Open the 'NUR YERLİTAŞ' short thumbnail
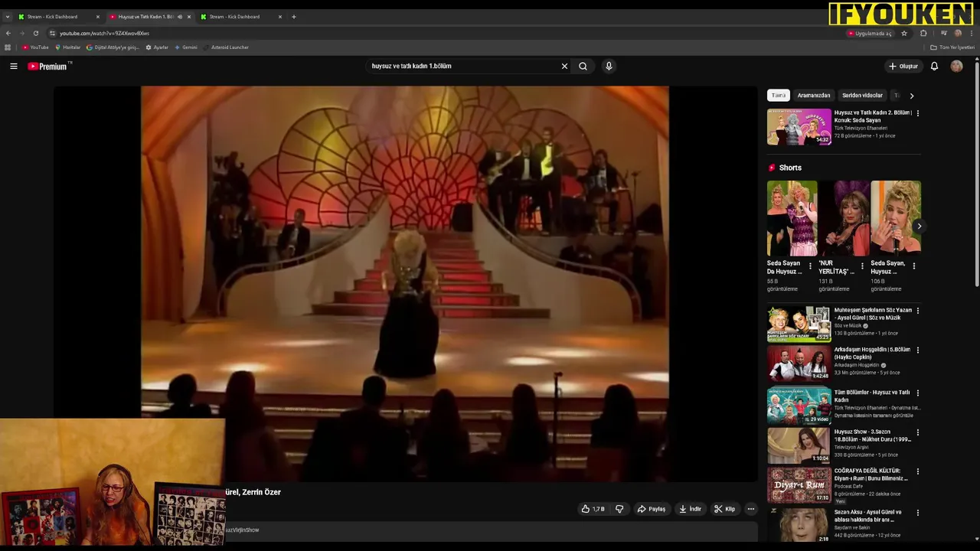Image resolution: width=980 pixels, height=551 pixels. [844, 219]
